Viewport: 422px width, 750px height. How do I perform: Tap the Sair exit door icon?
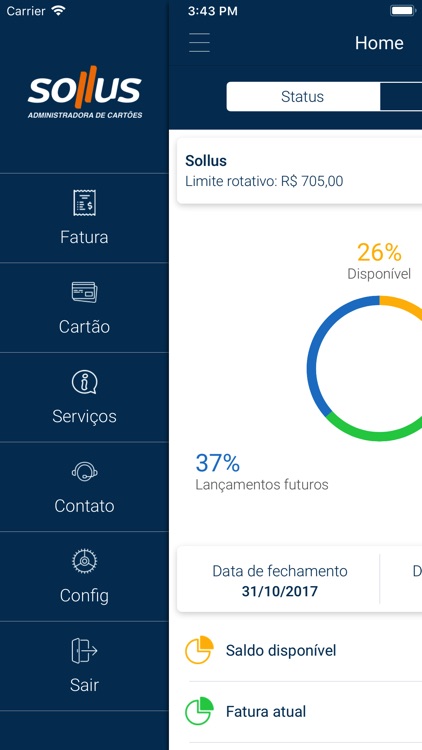(x=84, y=651)
